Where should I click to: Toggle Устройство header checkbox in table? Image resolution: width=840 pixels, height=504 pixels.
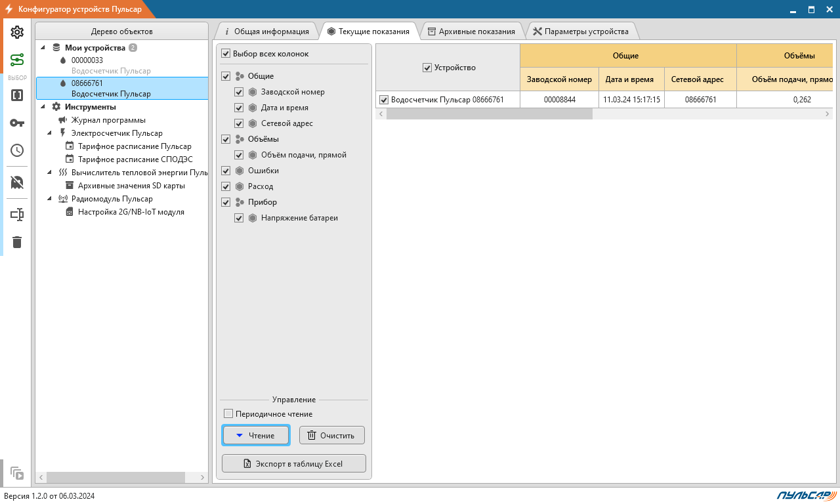(427, 68)
